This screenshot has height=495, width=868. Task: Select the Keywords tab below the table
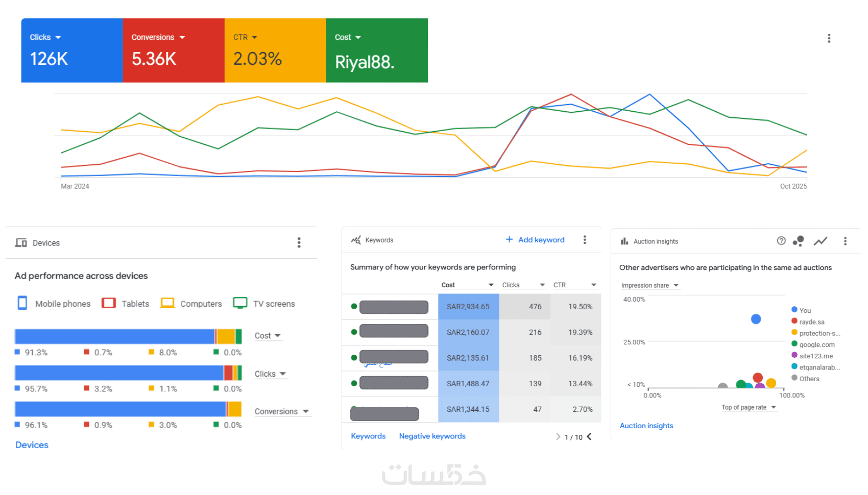coord(368,436)
